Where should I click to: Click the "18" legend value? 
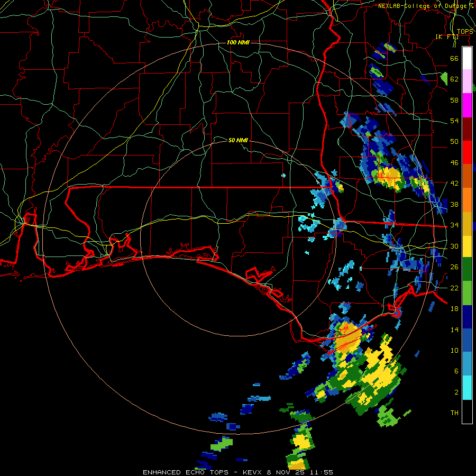[454, 309]
